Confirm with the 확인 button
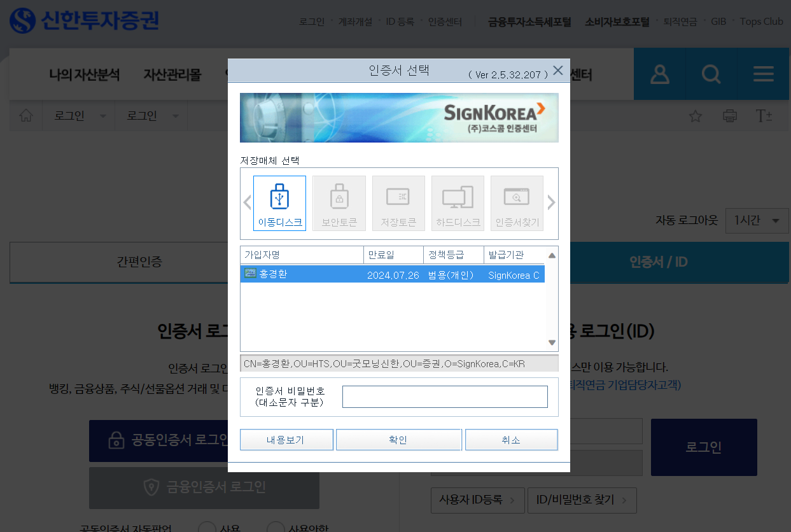This screenshot has width=791, height=532. coord(398,440)
